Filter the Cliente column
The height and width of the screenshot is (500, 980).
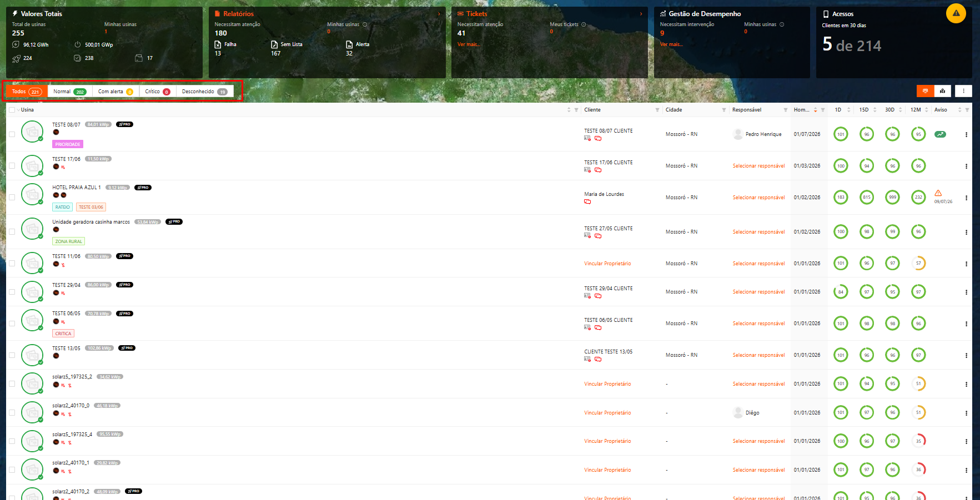657,110
